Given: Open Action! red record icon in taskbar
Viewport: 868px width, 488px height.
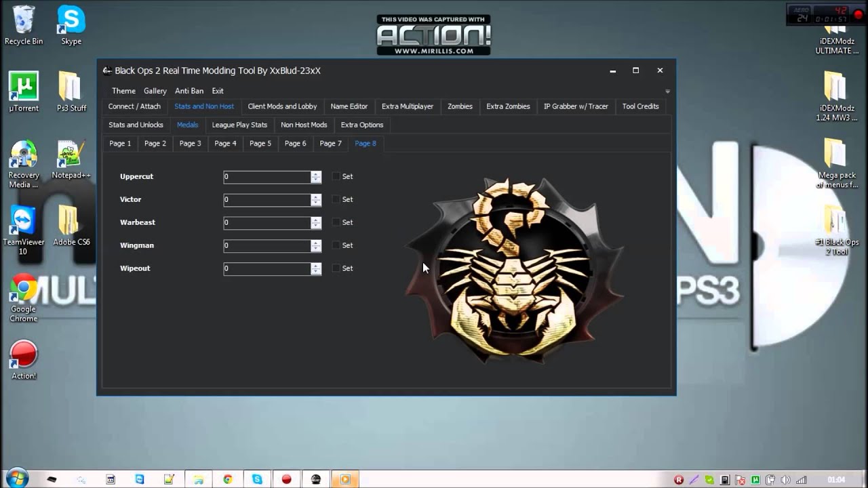Looking at the screenshot, I should (x=286, y=479).
